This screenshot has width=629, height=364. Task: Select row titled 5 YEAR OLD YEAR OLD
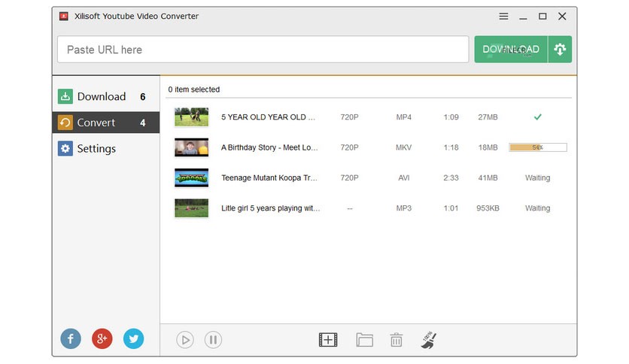click(268, 117)
